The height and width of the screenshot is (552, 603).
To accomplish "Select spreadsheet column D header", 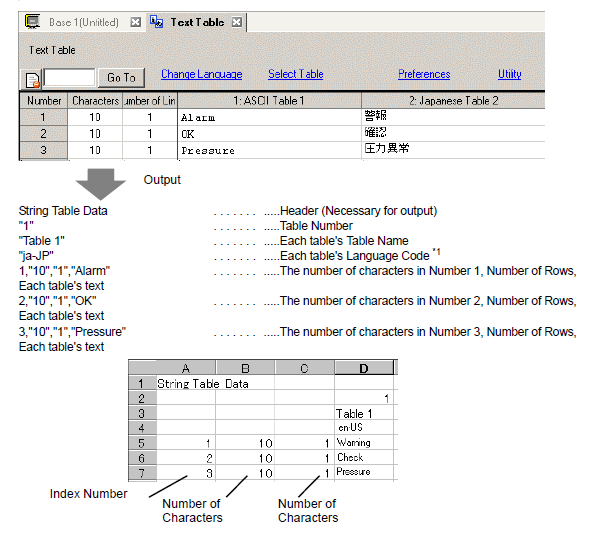I will click(364, 368).
